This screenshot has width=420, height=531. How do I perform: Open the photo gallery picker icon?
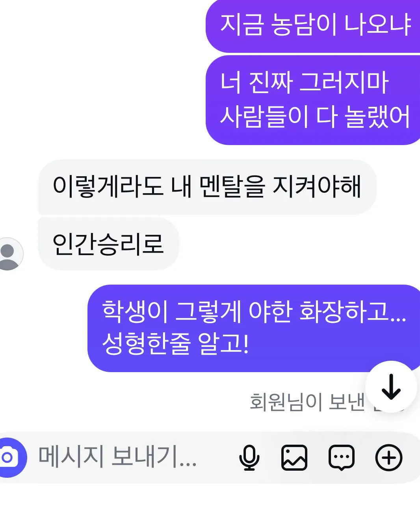coord(294,458)
